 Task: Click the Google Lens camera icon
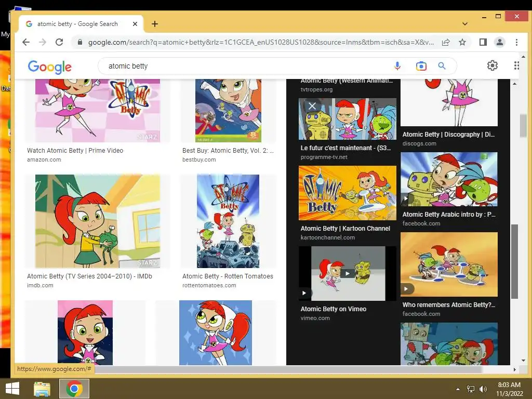pos(421,66)
